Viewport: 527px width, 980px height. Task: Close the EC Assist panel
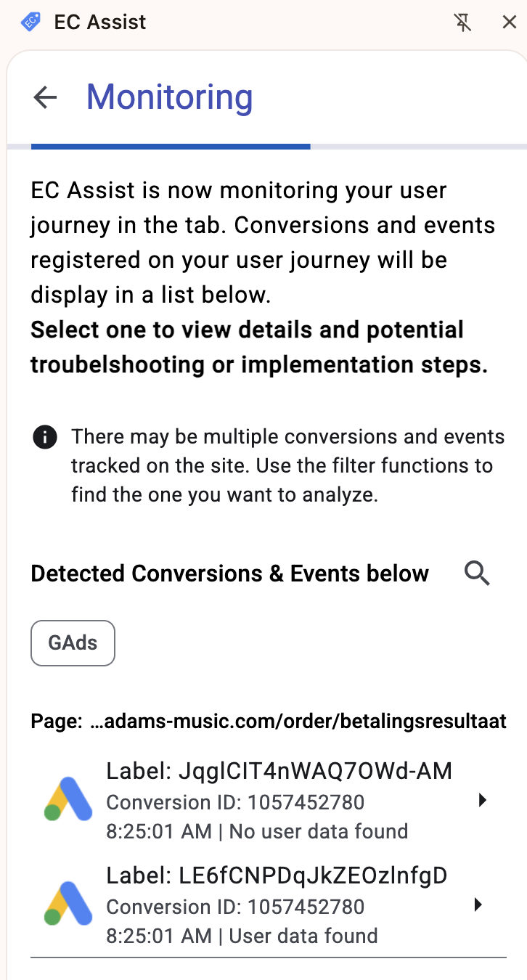coord(510,23)
